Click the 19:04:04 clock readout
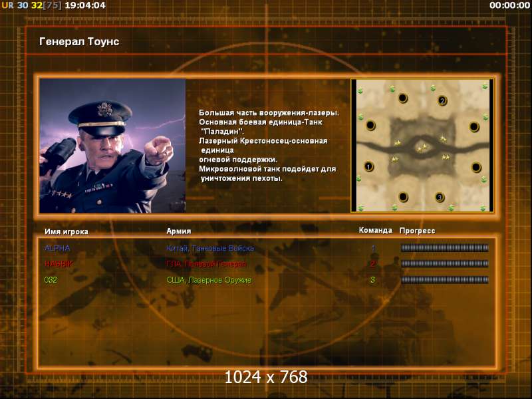Viewport: 532px width, 399px height. point(85,5)
